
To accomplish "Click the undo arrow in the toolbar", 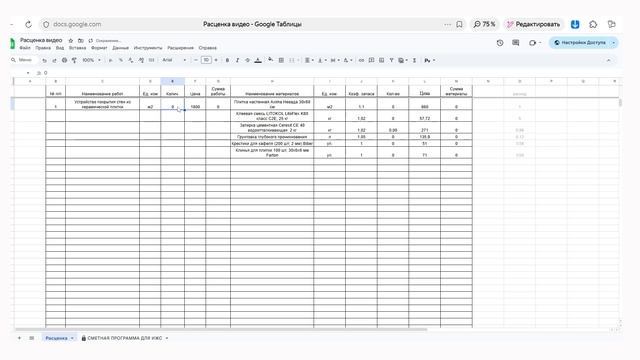I will [x=44, y=60].
